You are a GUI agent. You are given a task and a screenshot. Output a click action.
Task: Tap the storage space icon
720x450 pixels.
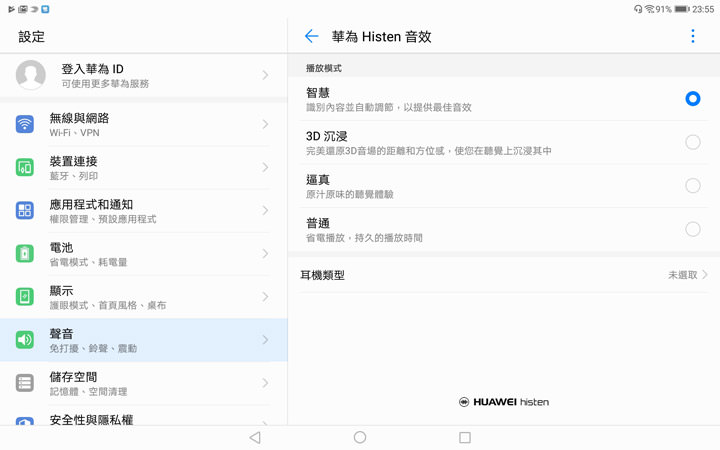coord(25,383)
